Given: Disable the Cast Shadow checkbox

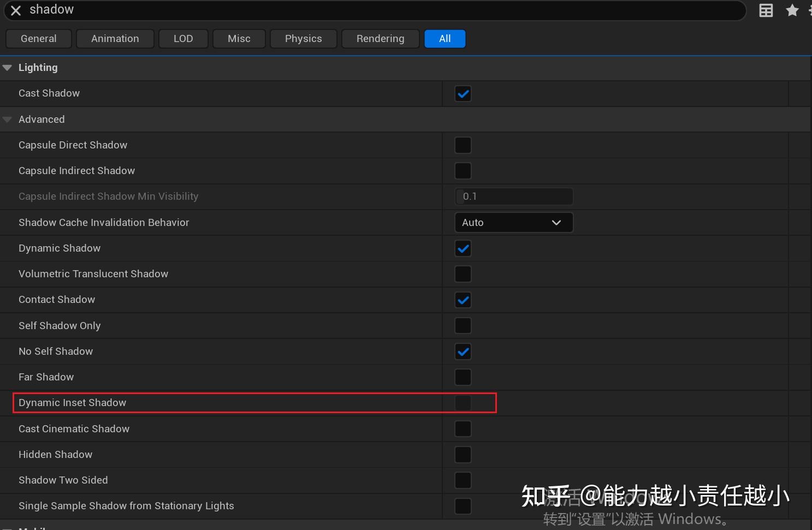Looking at the screenshot, I should pyautogui.click(x=463, y=93).
